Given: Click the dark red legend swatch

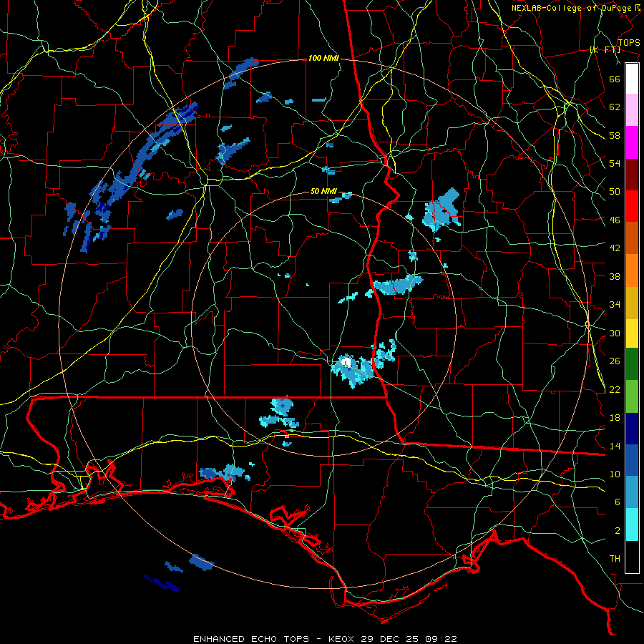Looking at the screenshot, I should [x=632, y=175].
